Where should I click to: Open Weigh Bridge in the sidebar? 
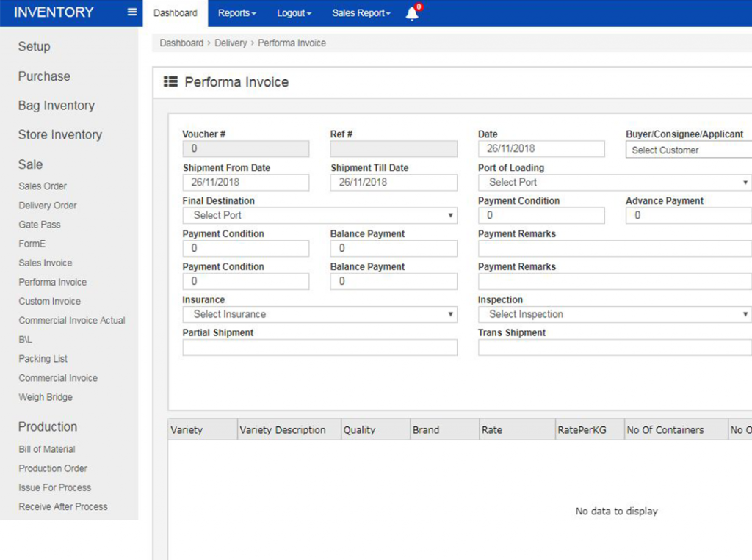[46, 397]
